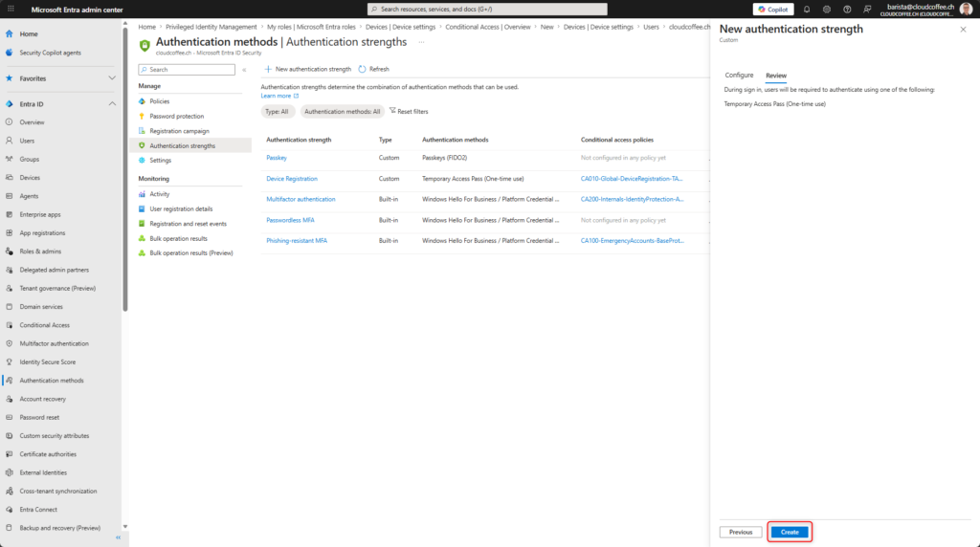The height and width of the screenshot is (547, 980).
Task: Click the Users icon in sidebar
Action: 10,142
